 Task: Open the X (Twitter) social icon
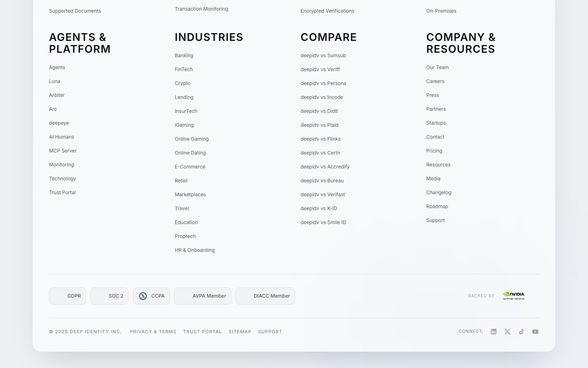coord(508,332)
